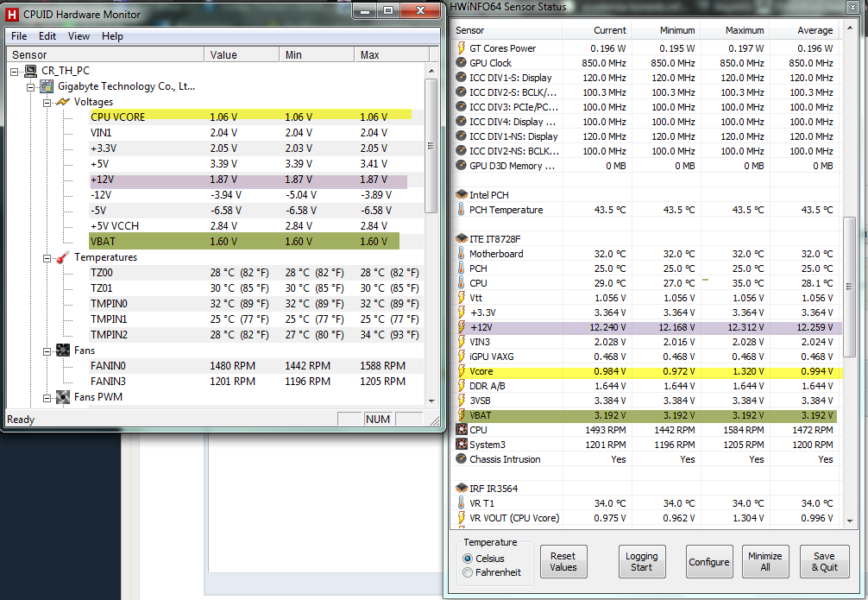Select the iGPU VAXG row in HWiNFO64
868x600 pixels.
coord(646,357)
